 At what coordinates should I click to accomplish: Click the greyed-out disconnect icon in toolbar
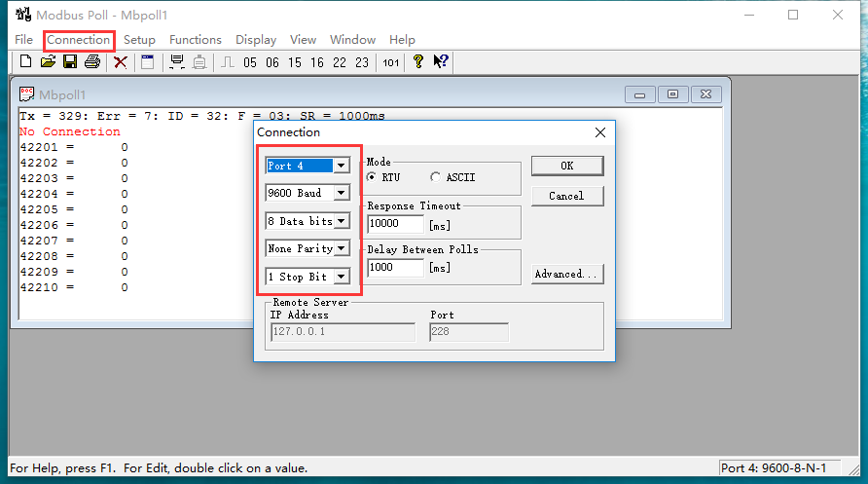point(199,62)
